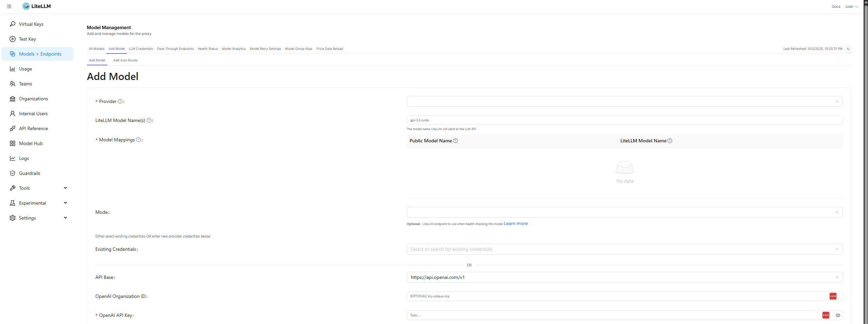Switch to the LLM Credentials tab
The width and height of the screenshot is (868, 324).
(141, 49)
